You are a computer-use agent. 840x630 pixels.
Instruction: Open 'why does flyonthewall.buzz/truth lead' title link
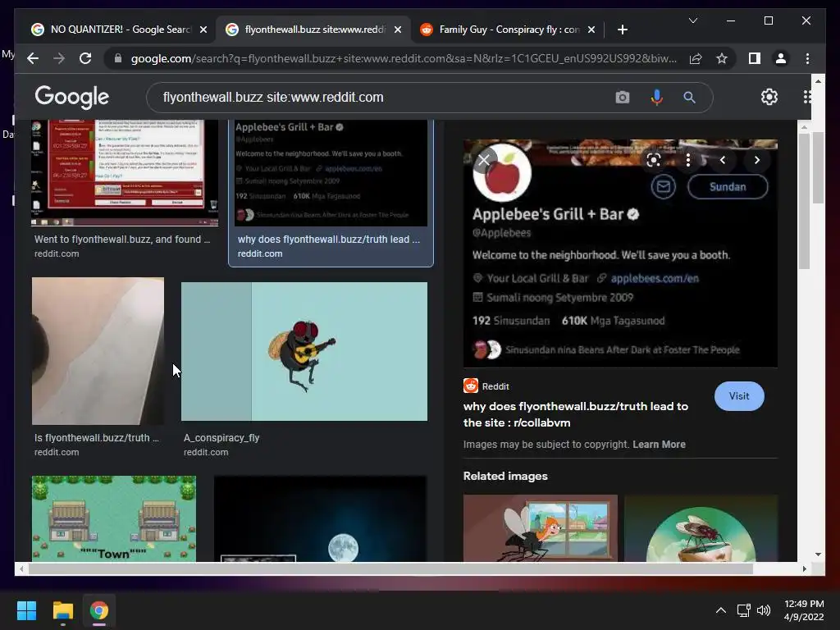pyautogui.click(x=575, y=414)
